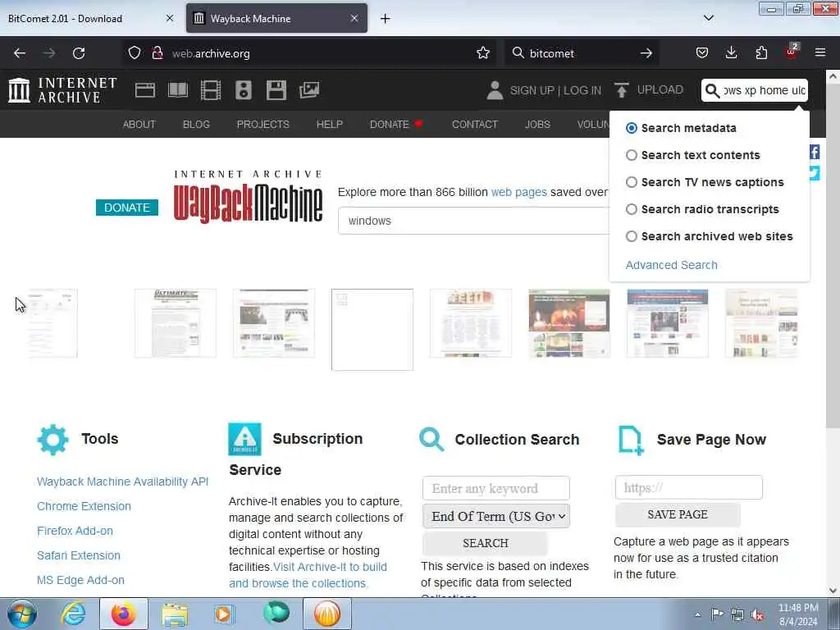
Task: Click the SAVE PAGE button
Action: click(678, 515)
